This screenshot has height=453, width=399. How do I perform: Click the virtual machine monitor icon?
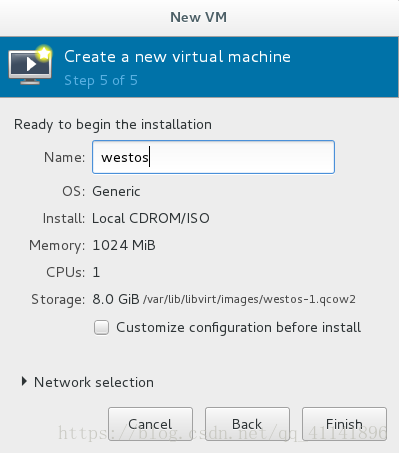30,65
